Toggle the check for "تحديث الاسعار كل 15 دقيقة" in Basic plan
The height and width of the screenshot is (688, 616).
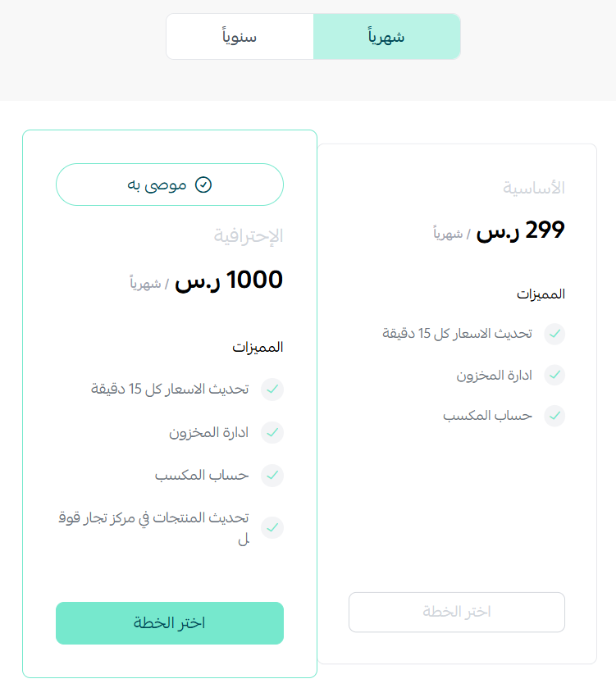555,334
